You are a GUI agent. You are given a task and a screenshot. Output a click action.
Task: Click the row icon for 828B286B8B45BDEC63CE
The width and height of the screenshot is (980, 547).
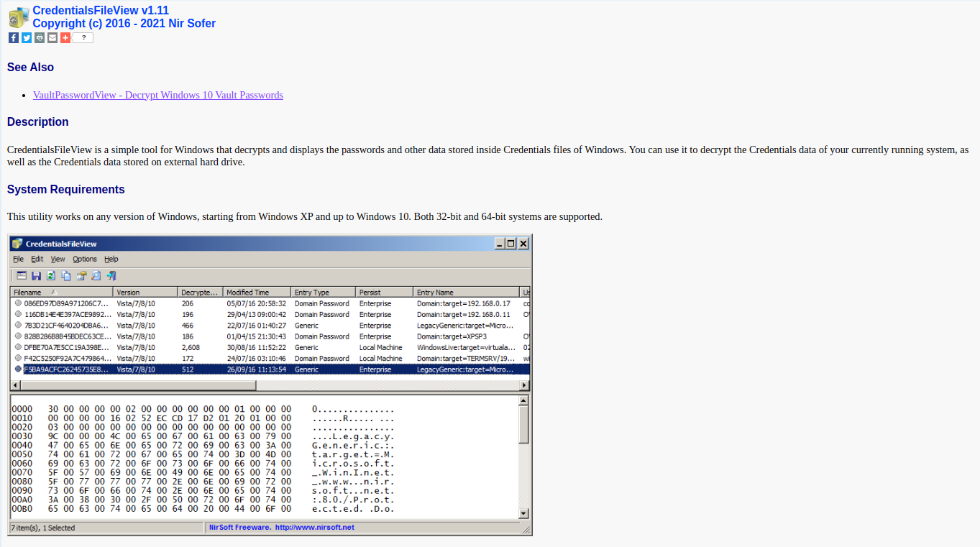point(18,336)
